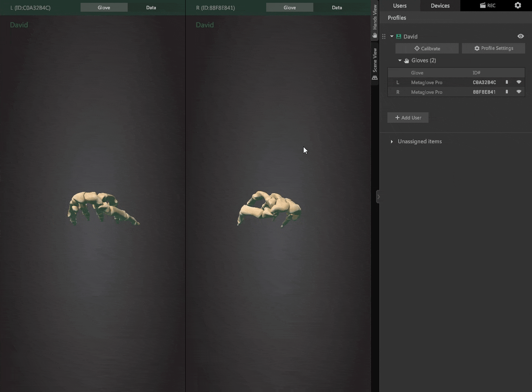Select Glove tab in the right hand panel
532x392 pixels.
tap(290, 7)
